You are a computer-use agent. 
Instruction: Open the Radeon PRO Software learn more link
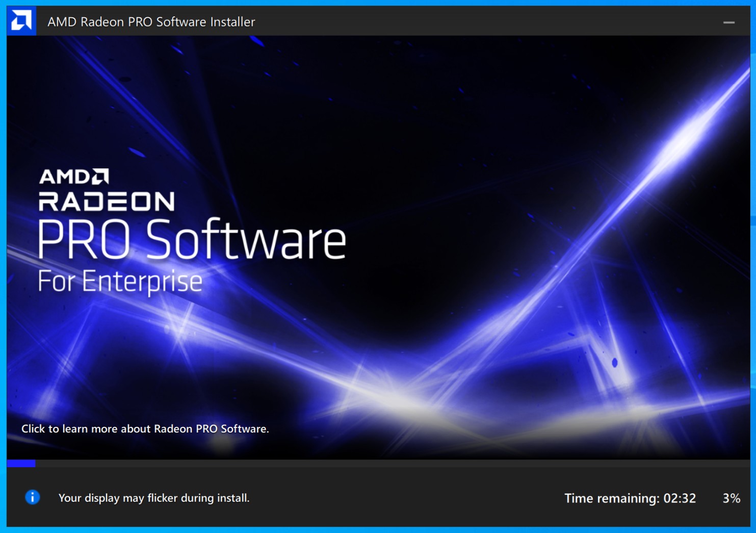[x=146, y=429]
